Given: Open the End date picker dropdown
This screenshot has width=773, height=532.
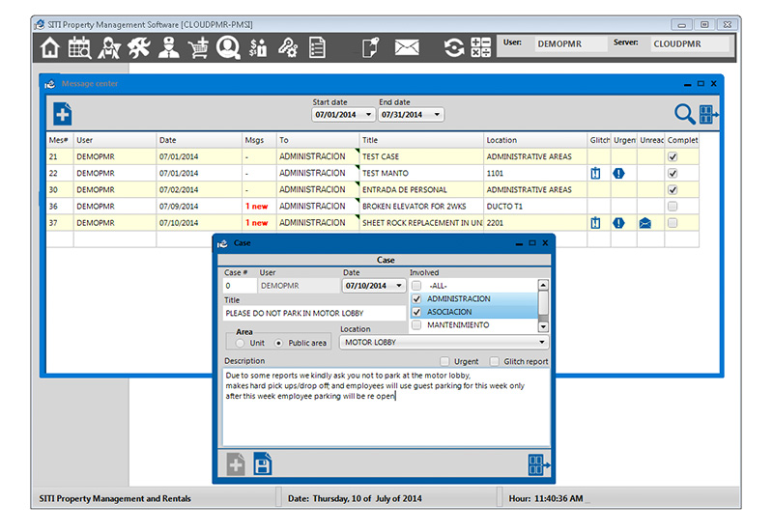Looking at the screenshot, I should click(438, 115).
